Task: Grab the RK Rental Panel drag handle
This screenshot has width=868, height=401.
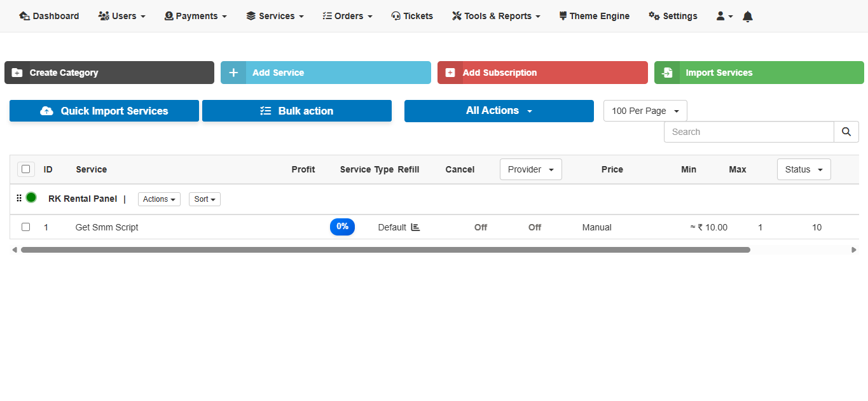Action: point(19,199)
